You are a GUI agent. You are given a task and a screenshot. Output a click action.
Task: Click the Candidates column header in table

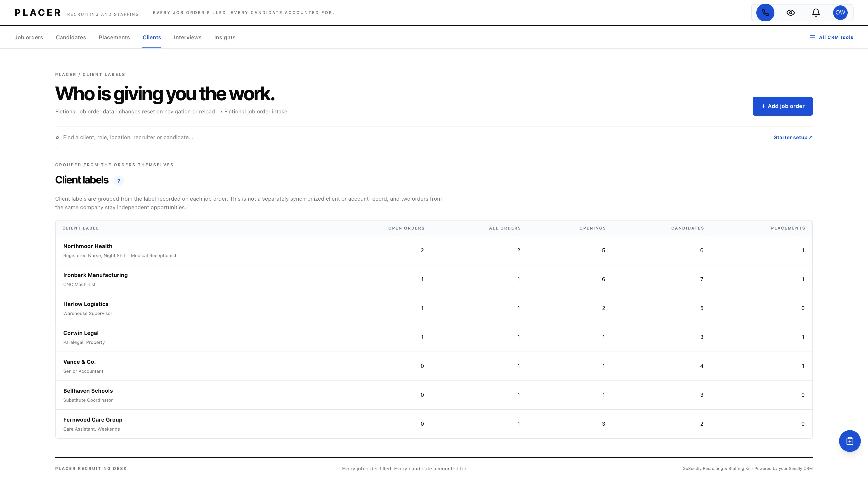pos(687,228)
